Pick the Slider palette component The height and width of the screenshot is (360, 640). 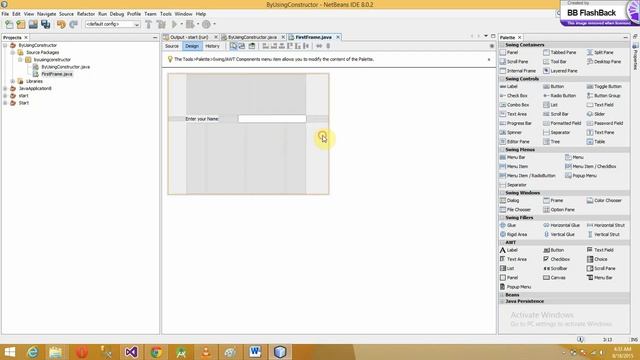pyautogui.click(x=596, y=114)
